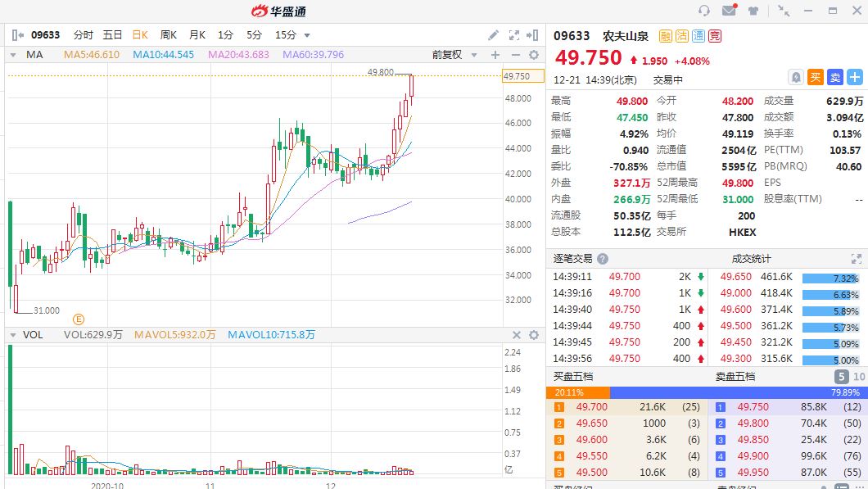
Task: Switch to 1分 chart tab
Action: [x=225, y=35]
